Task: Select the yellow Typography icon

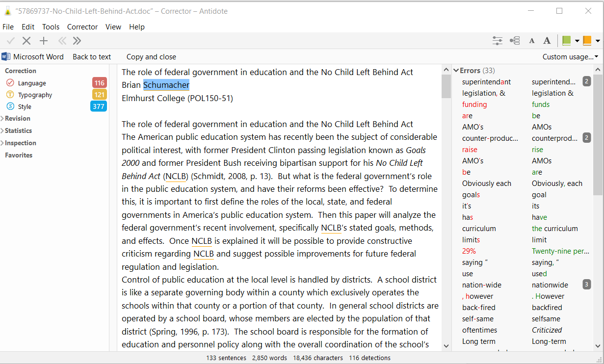Action: point(10,95)
